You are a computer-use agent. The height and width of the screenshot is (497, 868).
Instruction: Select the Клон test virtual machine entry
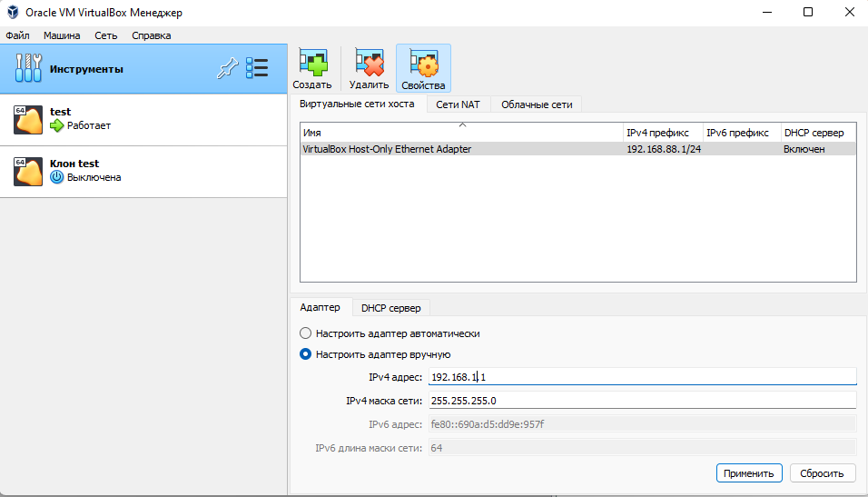click(143, 171)
